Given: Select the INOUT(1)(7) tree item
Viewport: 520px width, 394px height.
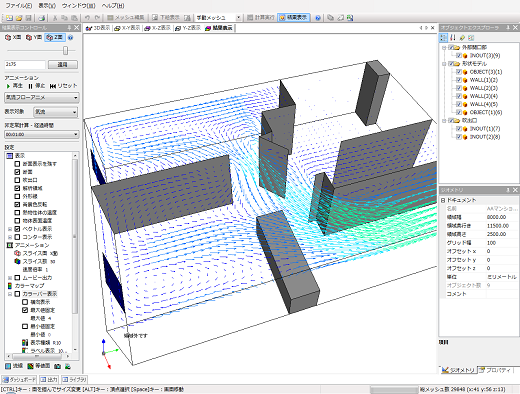Looking at the screenshot, I should coord(485,129).
